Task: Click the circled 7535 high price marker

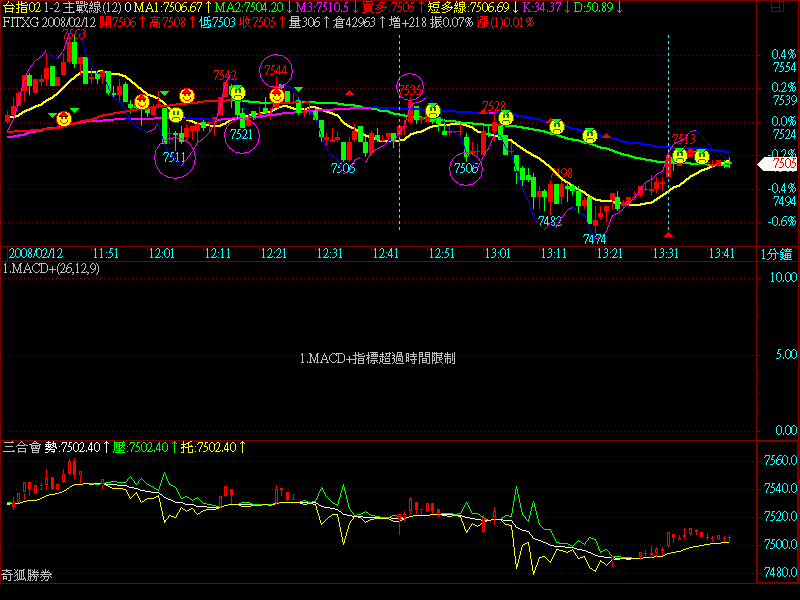Action: point(410,89)
